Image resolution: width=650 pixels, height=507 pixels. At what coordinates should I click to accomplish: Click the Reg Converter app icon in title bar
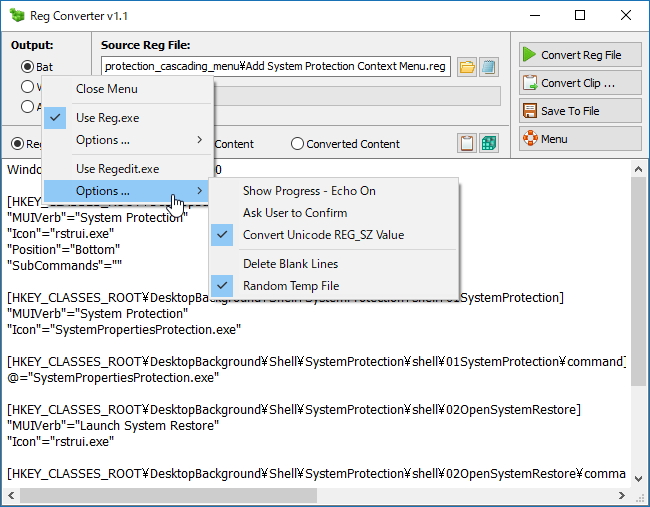coord(17,15)
